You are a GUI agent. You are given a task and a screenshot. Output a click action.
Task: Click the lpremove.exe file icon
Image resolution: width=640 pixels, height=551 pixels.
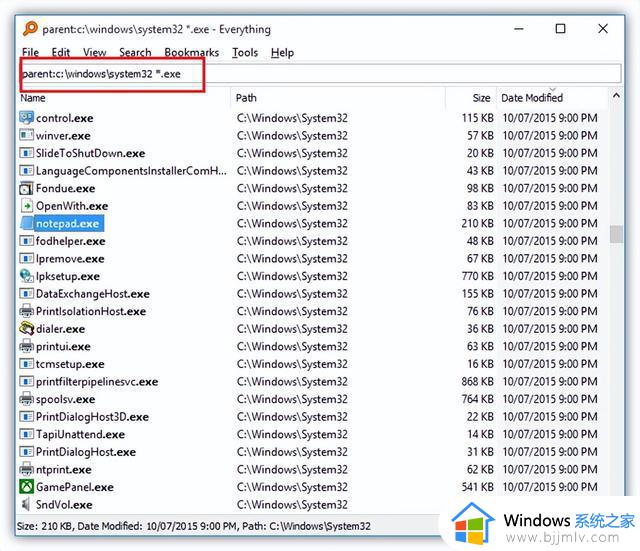click(x=27, y=258)
